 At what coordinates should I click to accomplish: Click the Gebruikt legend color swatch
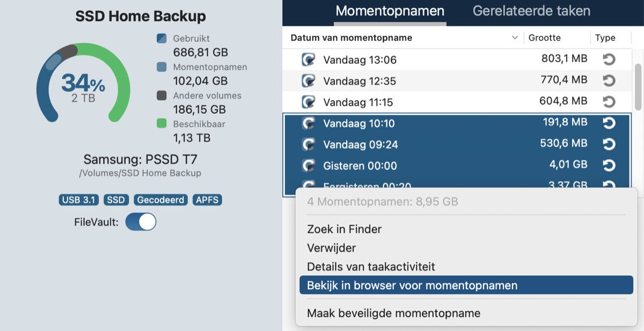[x=162, y=39]
